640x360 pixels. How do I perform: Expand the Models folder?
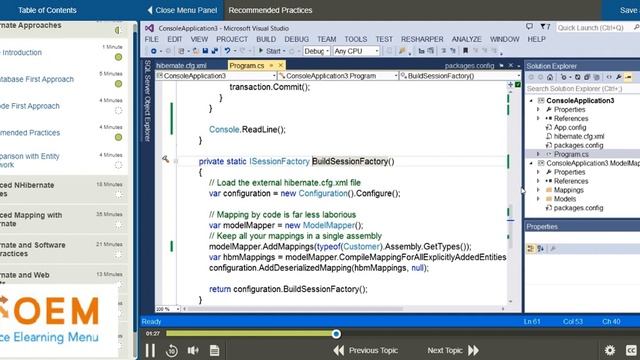pos(538,199)
